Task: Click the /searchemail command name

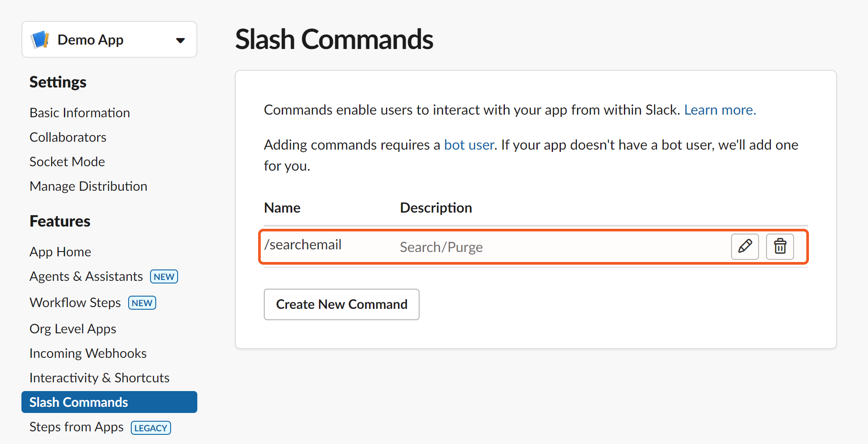Action: pos(303,245)
